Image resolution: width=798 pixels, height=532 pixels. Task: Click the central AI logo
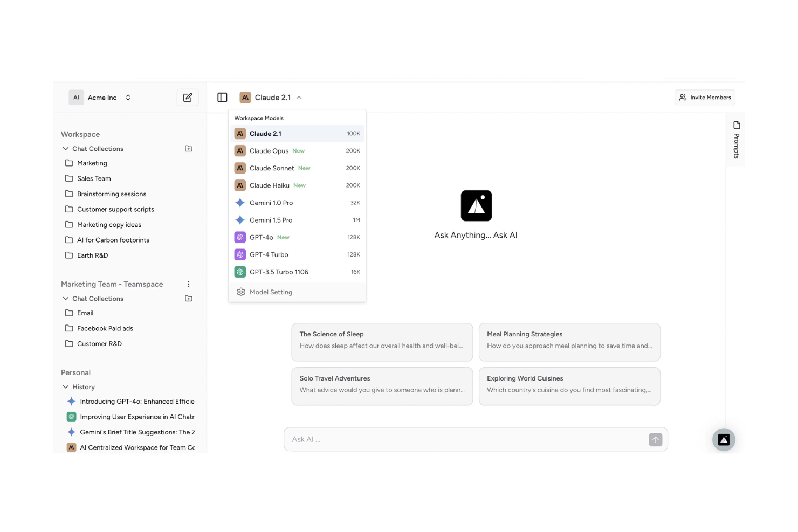point(476,206)
